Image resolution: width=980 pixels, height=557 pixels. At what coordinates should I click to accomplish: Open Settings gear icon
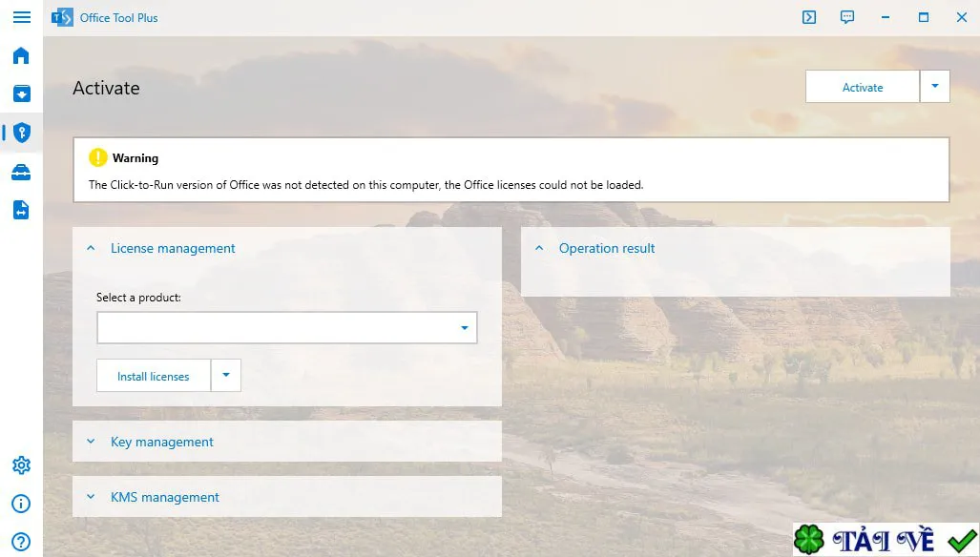(x=21, y=465)
